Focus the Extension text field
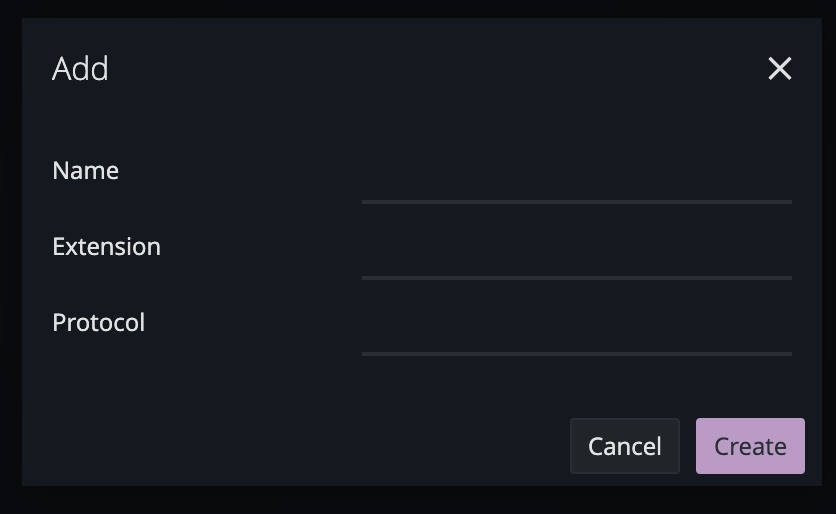Viewport: 836px width, 514px height. (576, 260)
